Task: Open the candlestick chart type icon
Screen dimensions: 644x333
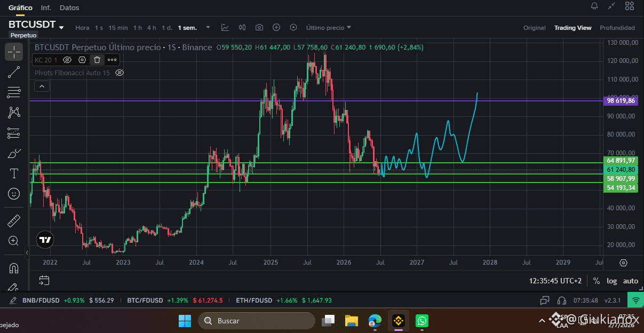Action: click(242, 27)
